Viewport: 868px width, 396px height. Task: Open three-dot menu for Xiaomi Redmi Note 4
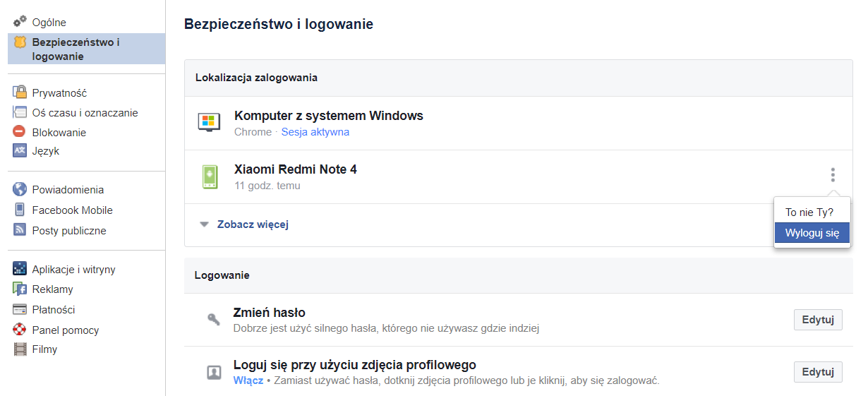click(x=833, y=174)
